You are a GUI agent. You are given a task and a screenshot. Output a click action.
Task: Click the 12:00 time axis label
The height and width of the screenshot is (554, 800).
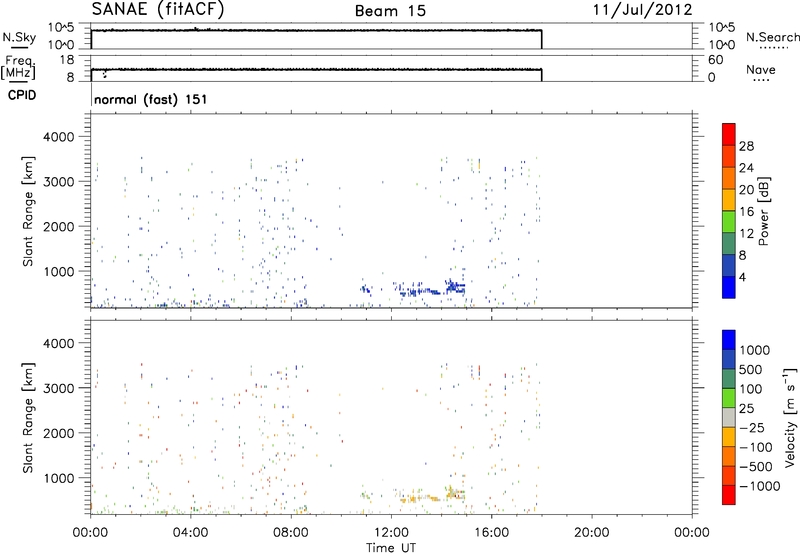click(391, 533)
